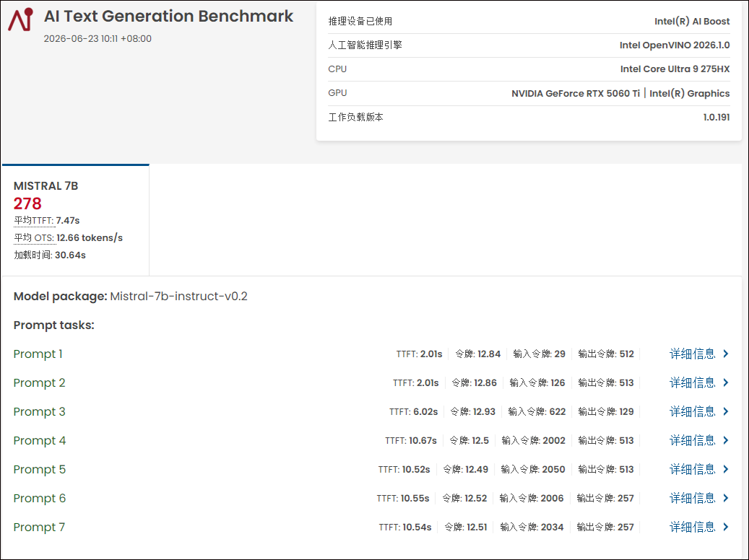Click the Mistral-7b-instruct-v0.2 package name
Screen dimensions: 749x560
coord(178,297)
